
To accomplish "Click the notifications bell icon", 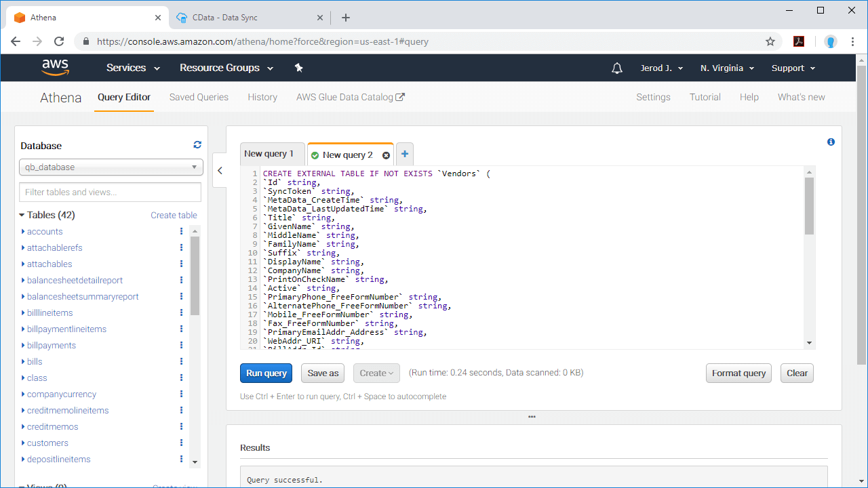I will coord(616,68).
